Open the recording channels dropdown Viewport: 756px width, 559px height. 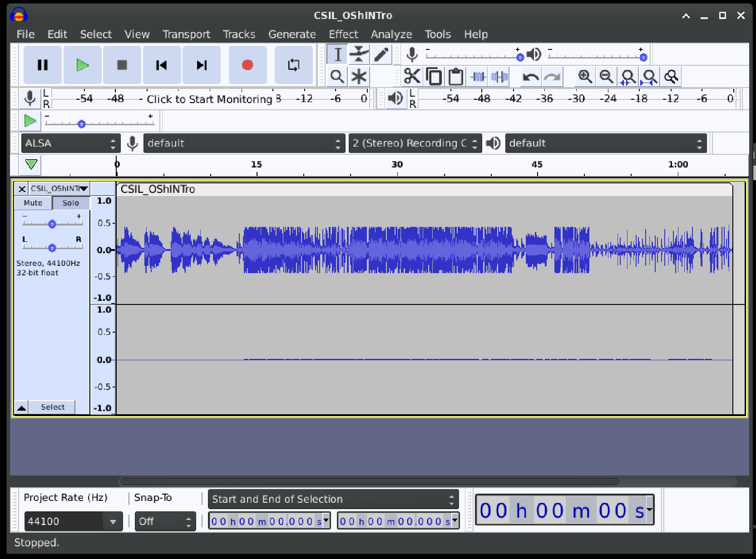414,143
